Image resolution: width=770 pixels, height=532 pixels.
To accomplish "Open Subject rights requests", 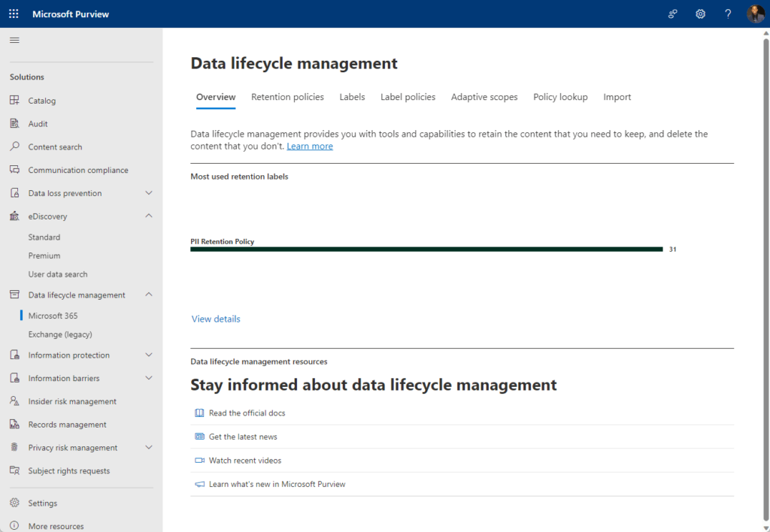I will [68, 470].
